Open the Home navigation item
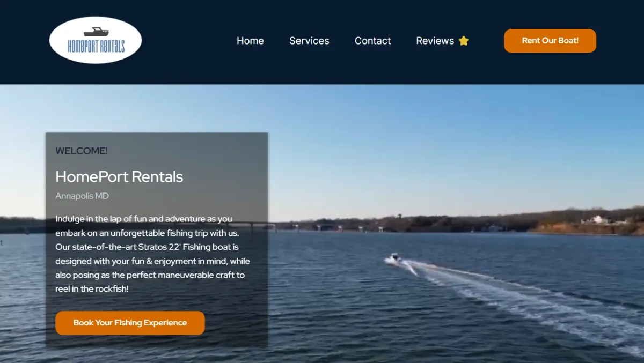The width and height of the screenshot is (644, 363). coord(250,41)
